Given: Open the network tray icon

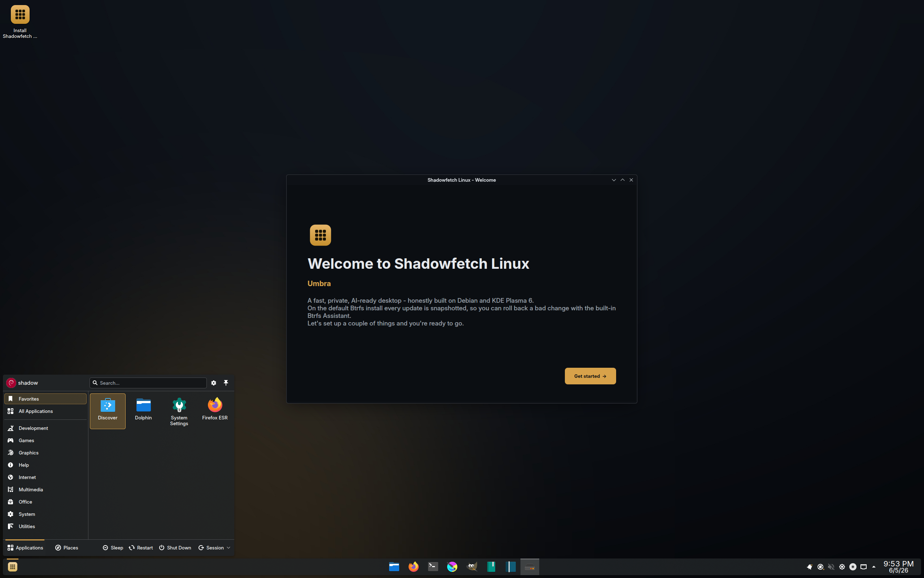Looking at the screenshot, I should coord(863,567).
